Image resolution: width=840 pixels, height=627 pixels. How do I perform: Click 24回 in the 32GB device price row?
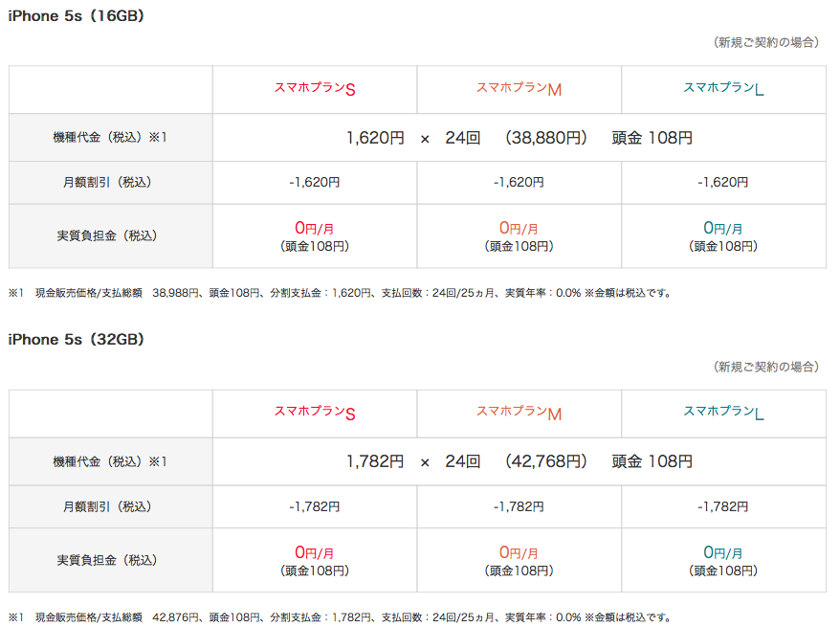point(462,462)
